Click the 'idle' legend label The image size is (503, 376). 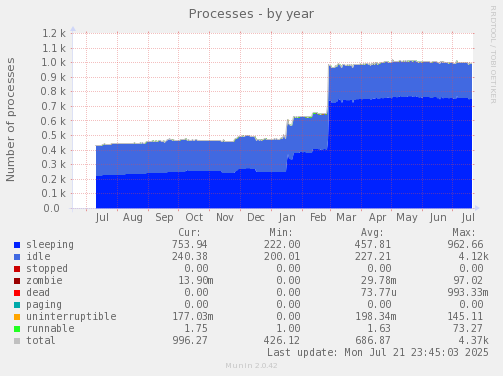click(x=38, y=257)
